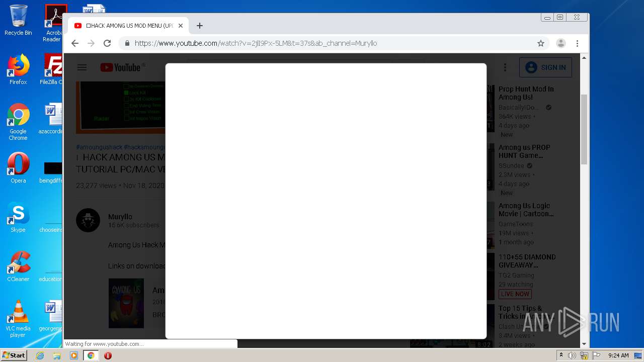Show hidden tray icons arrow
Viewport: 644px width, 362px height.
(x=561, y=355)
